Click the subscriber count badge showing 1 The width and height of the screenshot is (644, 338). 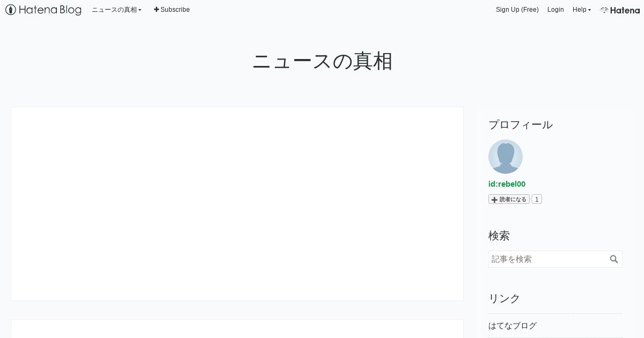point(537,199)
